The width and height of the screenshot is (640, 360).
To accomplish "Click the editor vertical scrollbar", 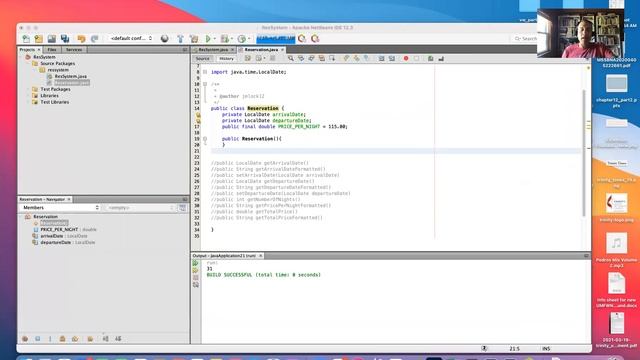I will (584, 153).
